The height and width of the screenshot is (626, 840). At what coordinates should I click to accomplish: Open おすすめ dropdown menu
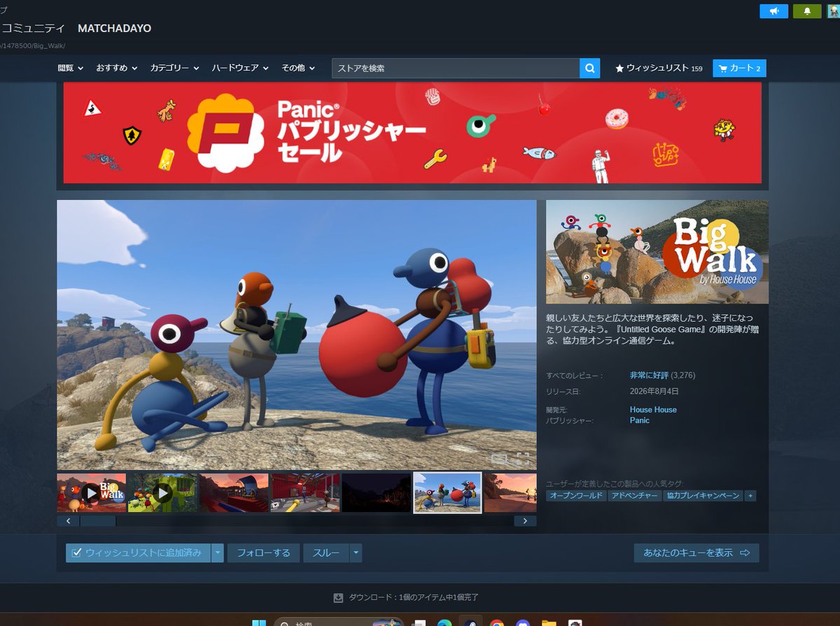pyautogui.click(x=116, y=68)
